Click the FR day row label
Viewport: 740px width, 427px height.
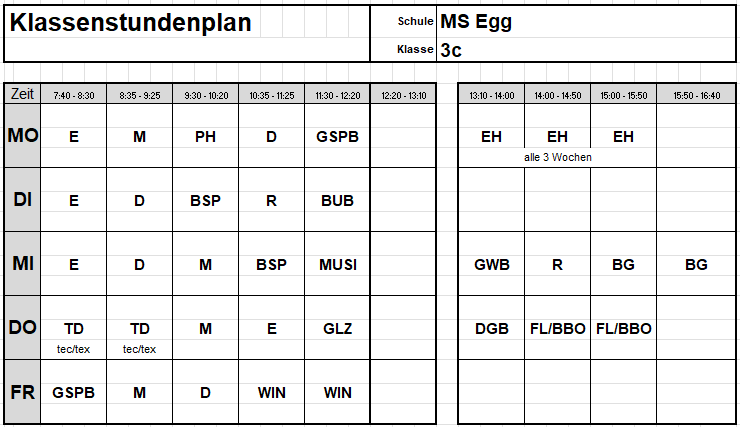click(x=22, y=392)
